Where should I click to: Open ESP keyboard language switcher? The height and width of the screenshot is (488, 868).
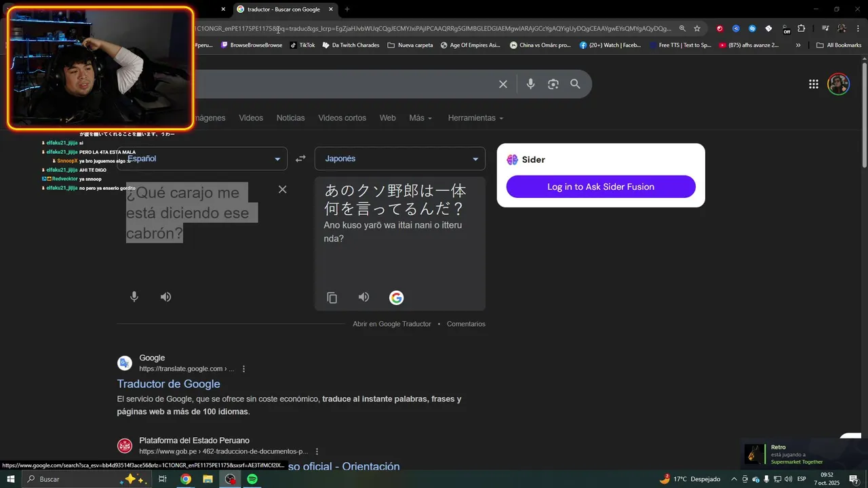point(802,479)
